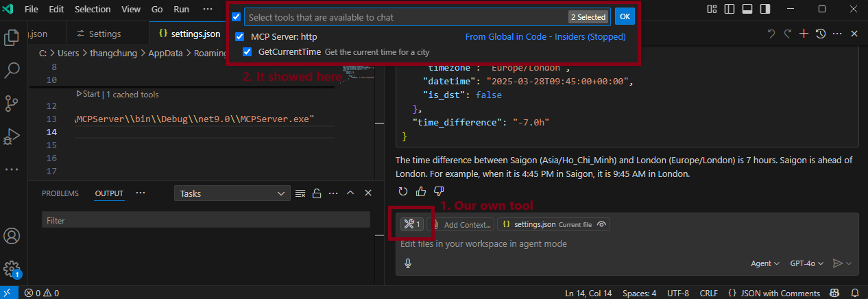Focus the select tools search field
868x299 pixels.
click(x=427, y=17)
